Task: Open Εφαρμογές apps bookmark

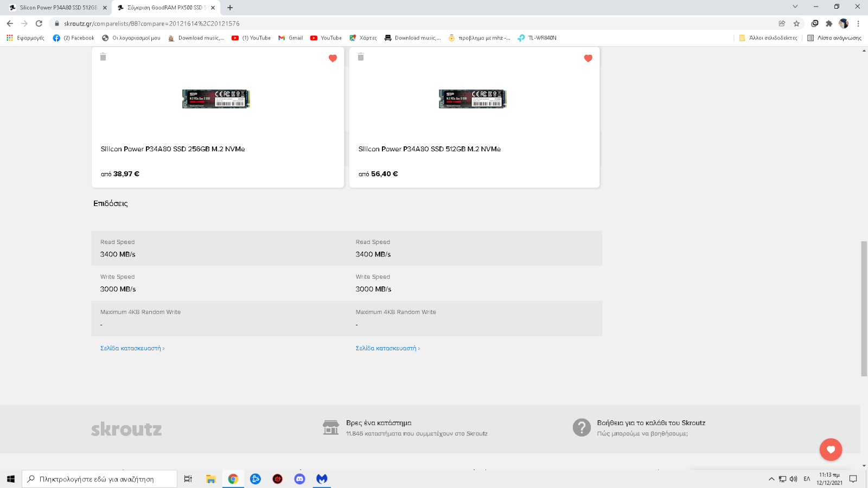Action: [x=25, y=38]
